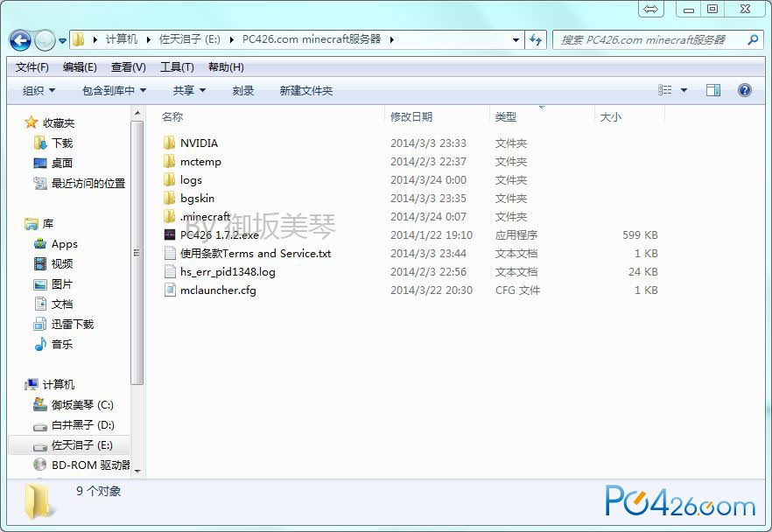Open the 工具(T) menu
Screen dimensions: 772x532
click(177, 66)
